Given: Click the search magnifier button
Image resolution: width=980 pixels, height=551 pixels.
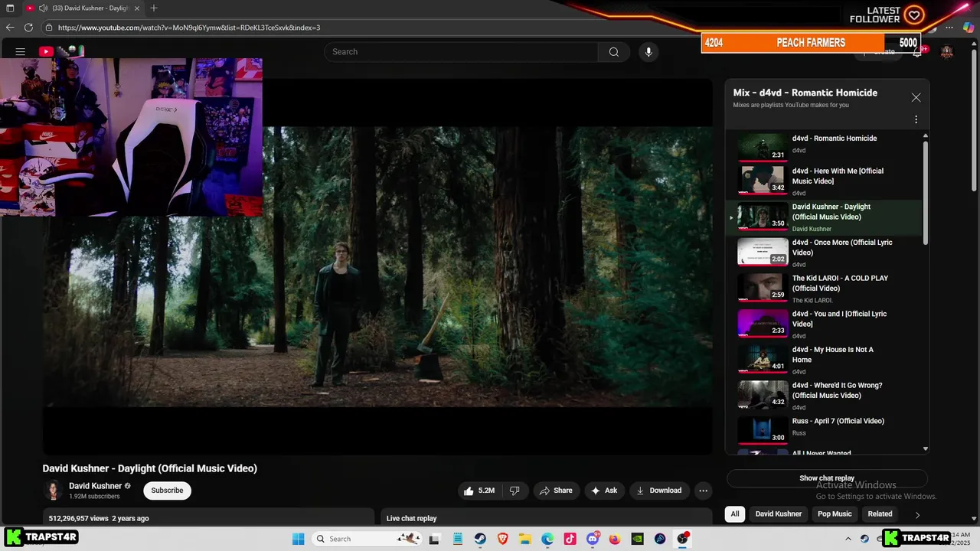Looking at the screenshot, I should pyautogui.click(x=613, y=52).
